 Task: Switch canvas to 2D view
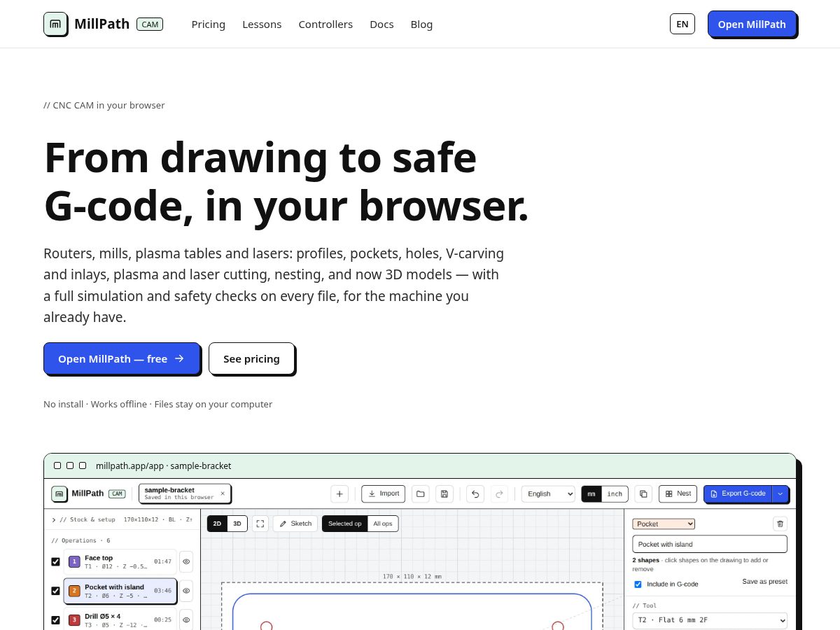[217, 524]
